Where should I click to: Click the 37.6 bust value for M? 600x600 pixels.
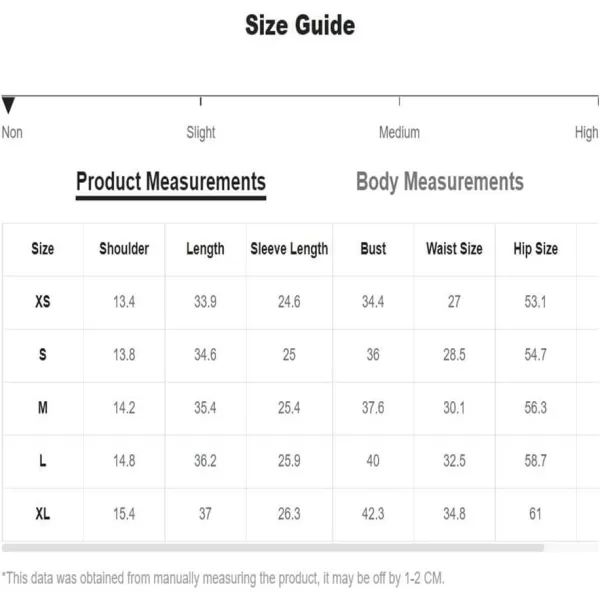[373, 408]
